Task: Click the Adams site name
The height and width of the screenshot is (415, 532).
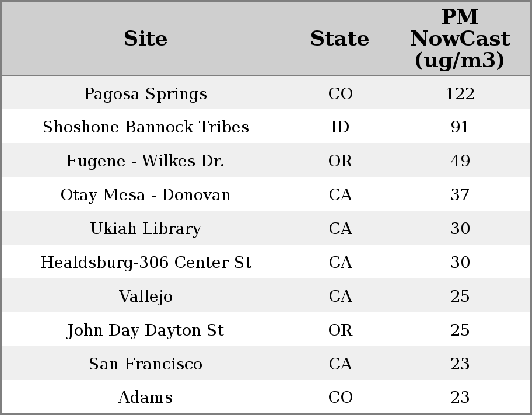Action: click(x=146, y=397)
